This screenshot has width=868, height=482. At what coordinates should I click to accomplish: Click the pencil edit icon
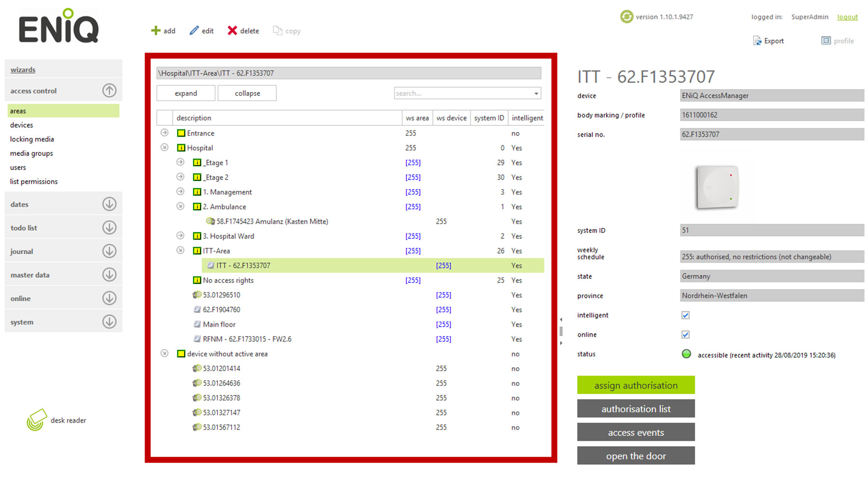(194, 31)
